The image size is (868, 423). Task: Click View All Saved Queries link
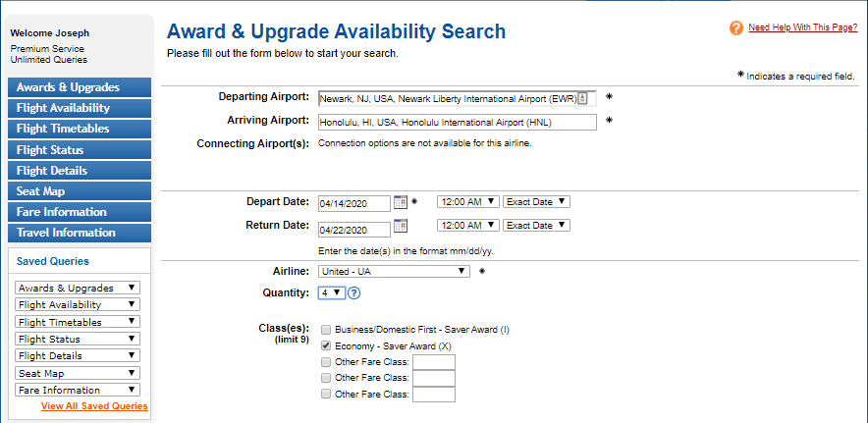click(x=94, y=406)
